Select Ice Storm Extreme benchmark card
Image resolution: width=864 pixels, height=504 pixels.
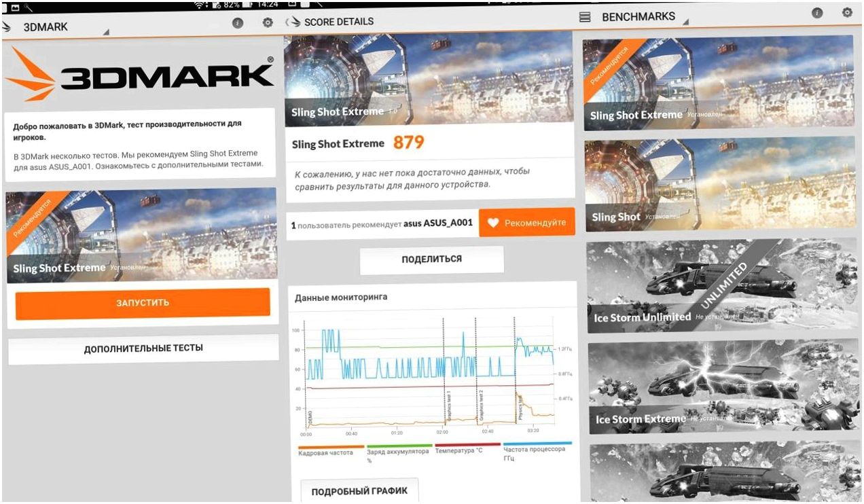pyautogui.click(x=724, y=386)
